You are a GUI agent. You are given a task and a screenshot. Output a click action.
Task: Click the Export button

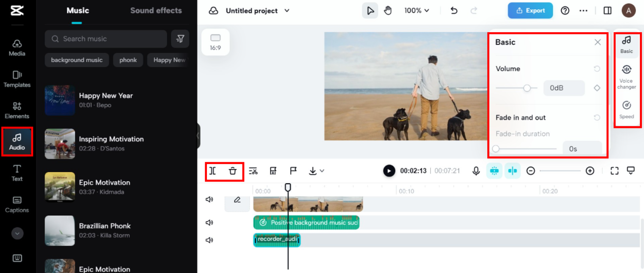[530, 11]
